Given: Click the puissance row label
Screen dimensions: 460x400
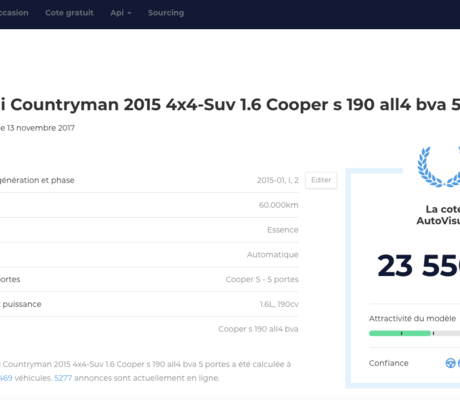Looking at the screenshot, I should (21, 304).
